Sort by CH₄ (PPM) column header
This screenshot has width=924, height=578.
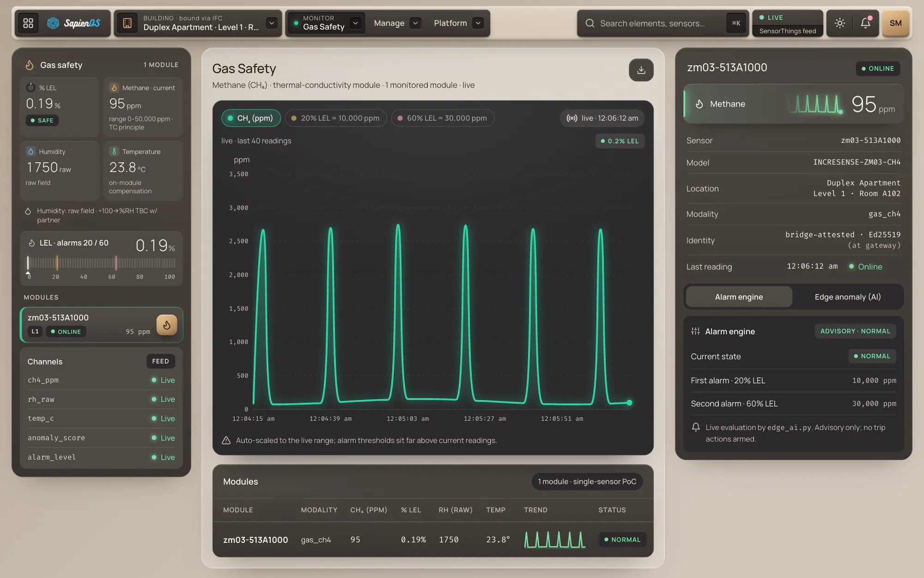[x=369, y=510]
